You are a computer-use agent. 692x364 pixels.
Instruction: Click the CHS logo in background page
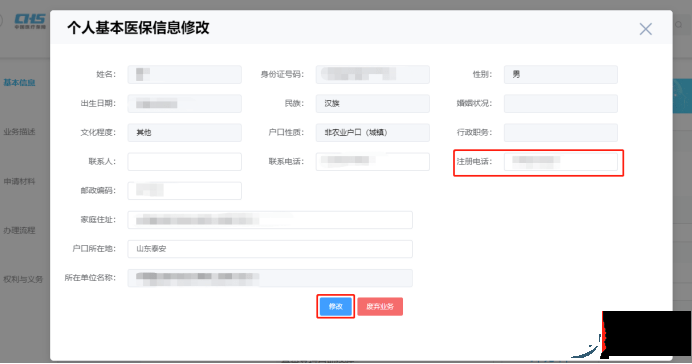[30, 21]
